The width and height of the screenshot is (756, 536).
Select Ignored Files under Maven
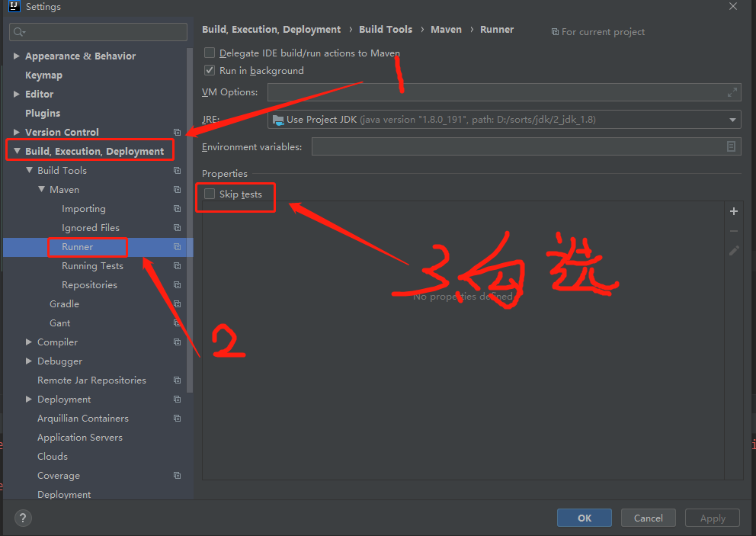[90, 228]
